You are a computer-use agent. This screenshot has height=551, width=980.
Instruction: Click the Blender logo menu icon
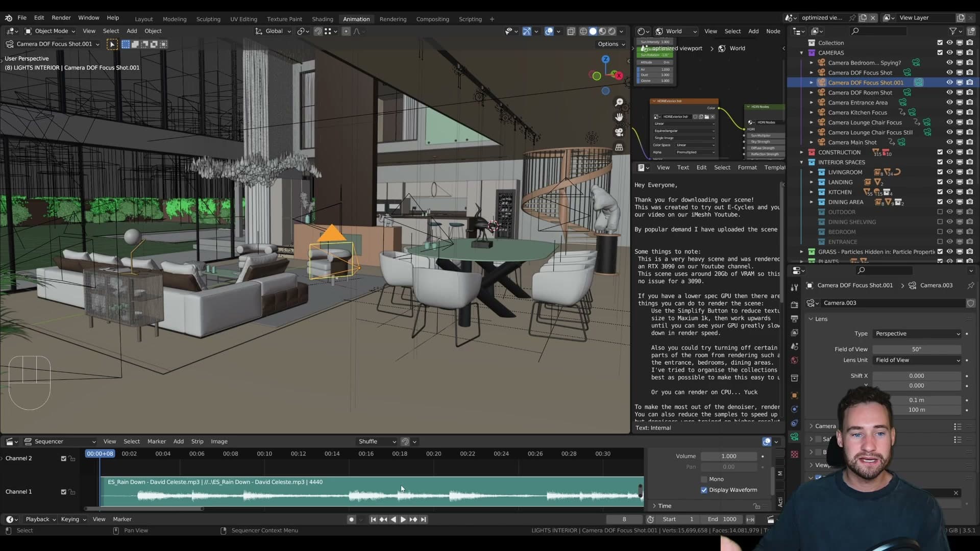point(8,18)
